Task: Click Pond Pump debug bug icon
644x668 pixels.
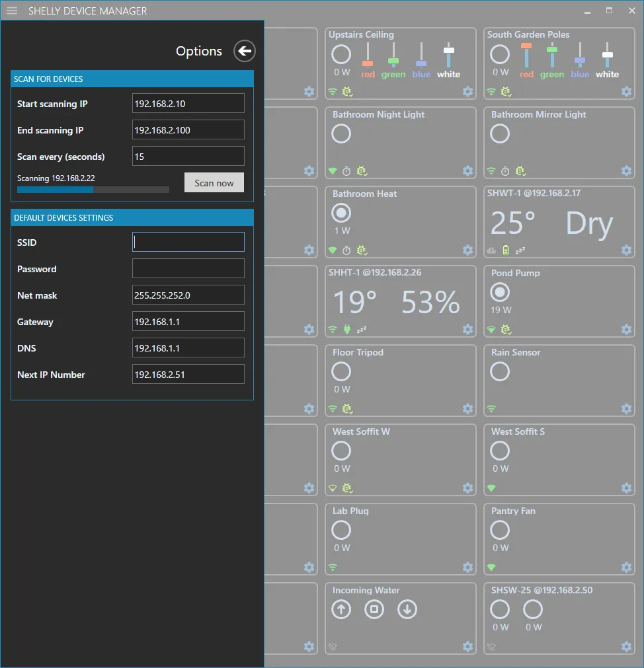Action: click(506, 329)
